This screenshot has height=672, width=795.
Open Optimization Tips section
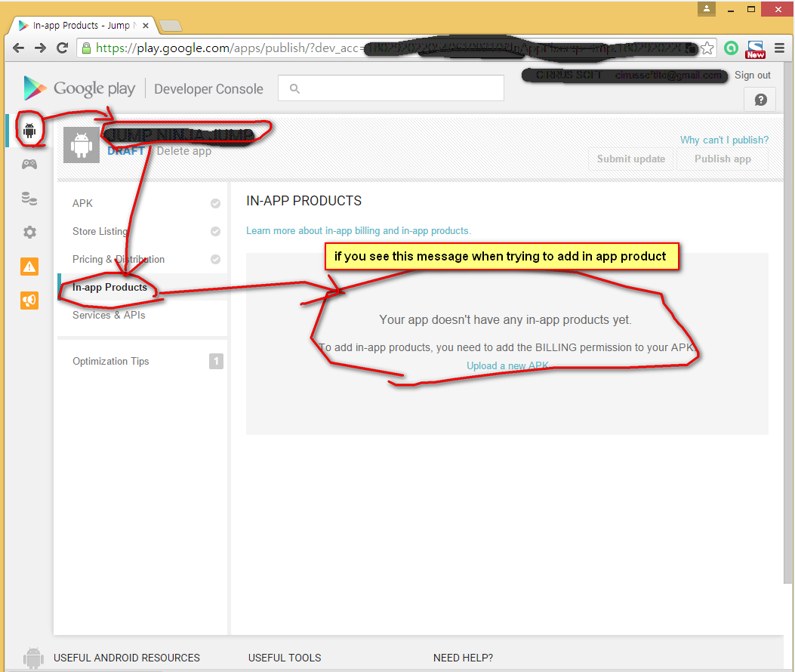(110, 361)
